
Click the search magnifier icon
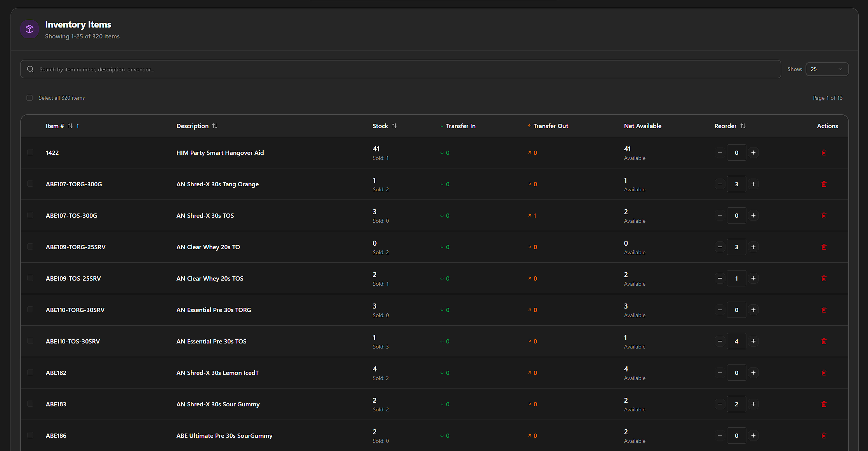point(30,69)
